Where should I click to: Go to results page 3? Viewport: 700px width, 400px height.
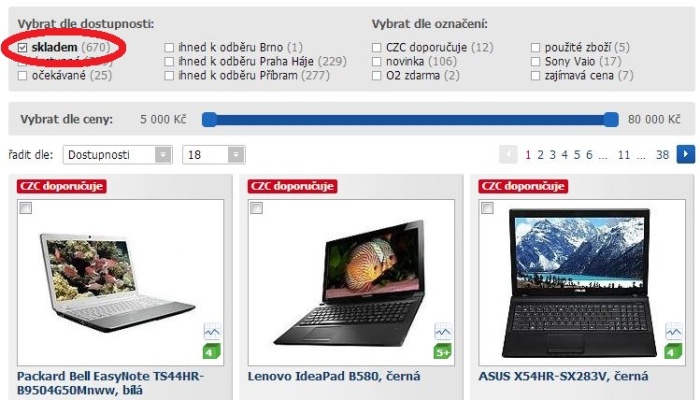553,155
